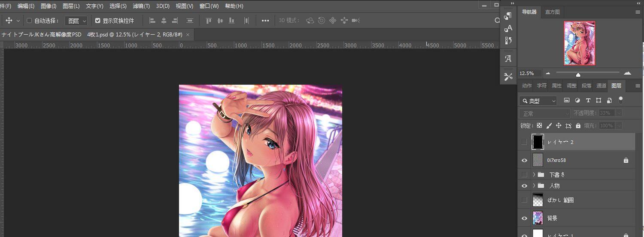
Task: Click the 3D slide camera icon
Action: coord(344,21)
